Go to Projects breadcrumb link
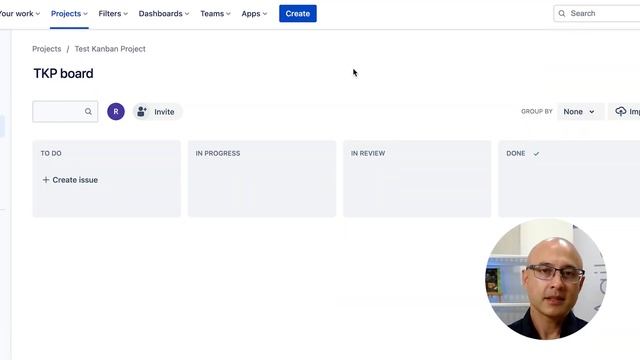This screenshot has height=360, width=640. pyautogui.click(x=47, y=49)
